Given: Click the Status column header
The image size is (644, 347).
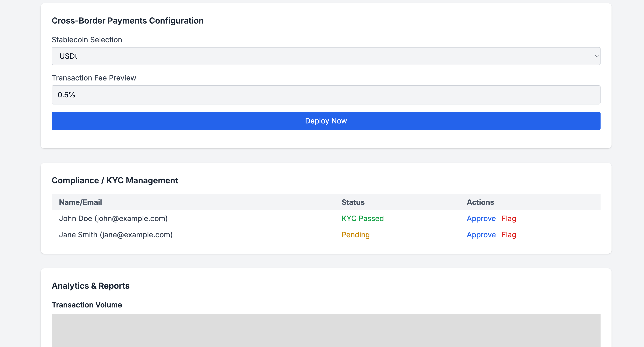Looking at the screenshot, I should [353, 202].
